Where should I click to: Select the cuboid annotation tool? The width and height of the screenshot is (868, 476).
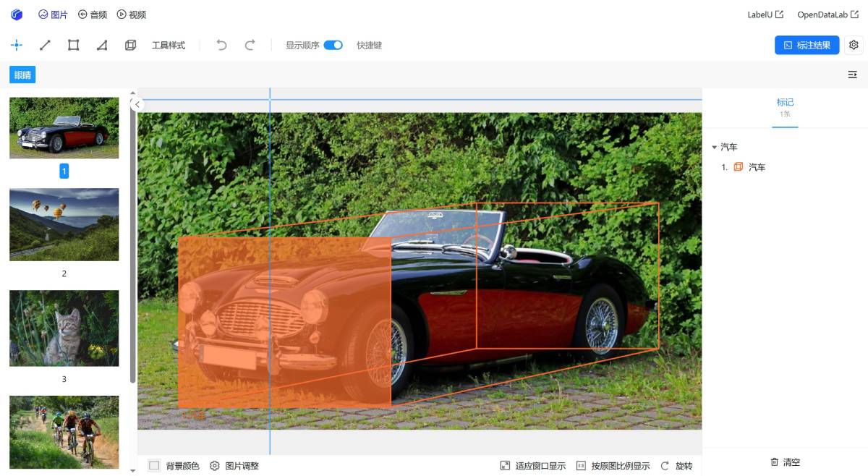[130, 45]
